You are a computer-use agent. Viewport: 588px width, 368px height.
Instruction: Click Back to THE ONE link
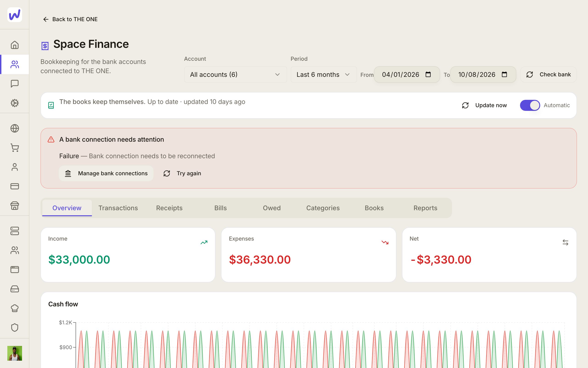coord(70,19)
